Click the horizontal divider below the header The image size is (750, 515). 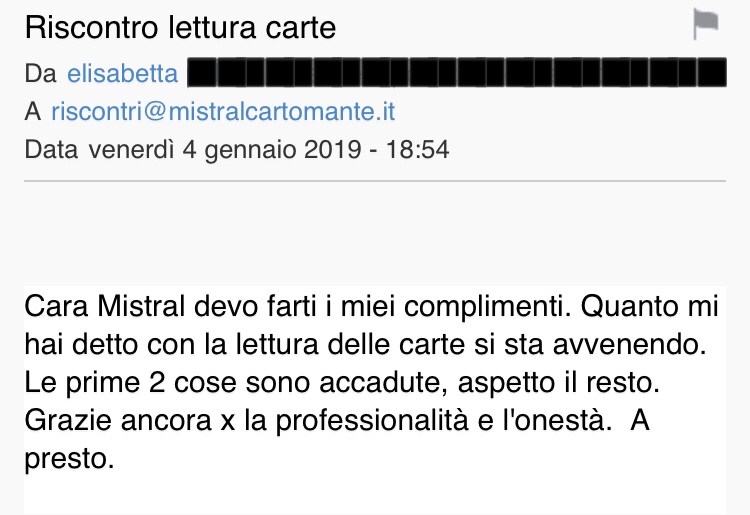375,181
